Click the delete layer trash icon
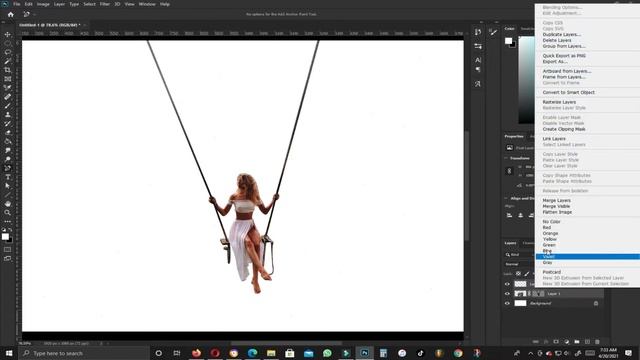This screenshot has width=640, height=360. click(598, 342)
